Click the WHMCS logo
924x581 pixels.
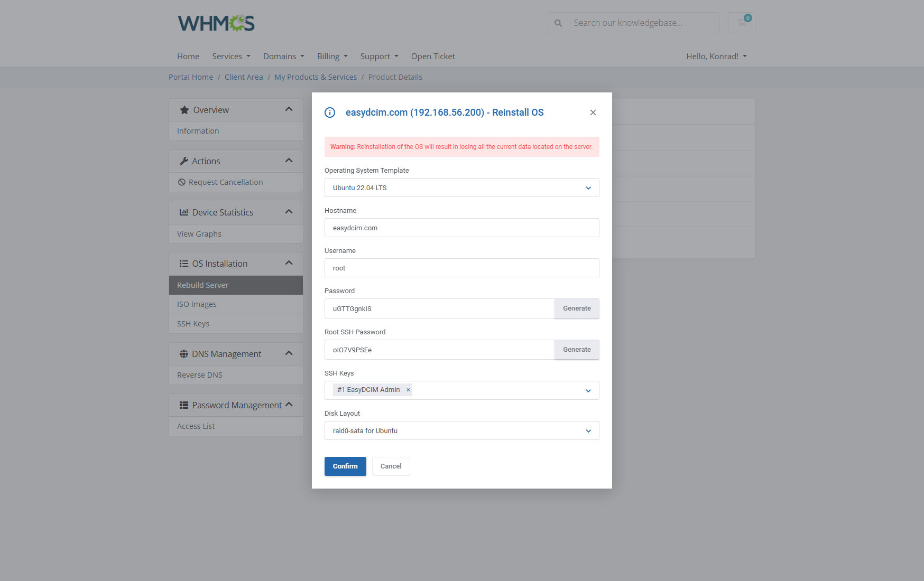tap(216, 23)
